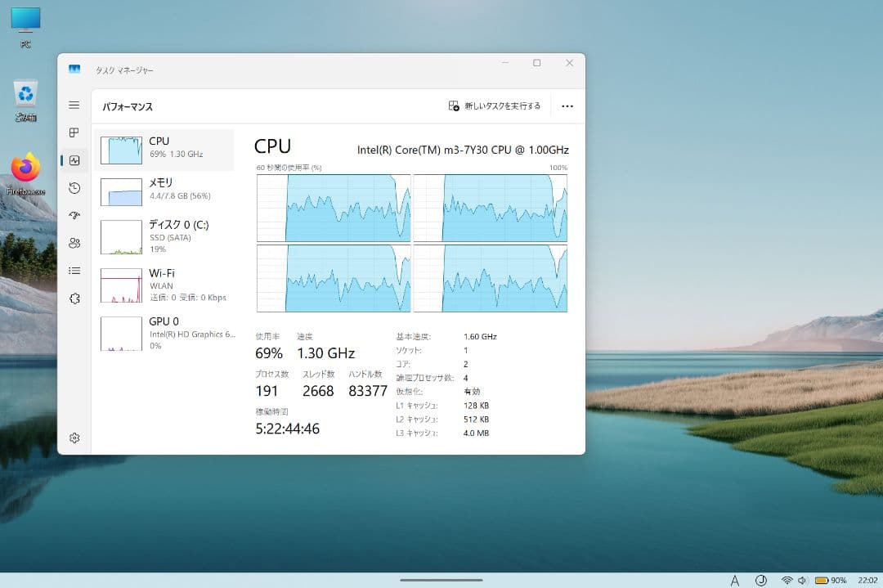Select GPU 0 Intel HD Graphics entry
This screenshot has height=588, width=883.
[x=164, y=333]
